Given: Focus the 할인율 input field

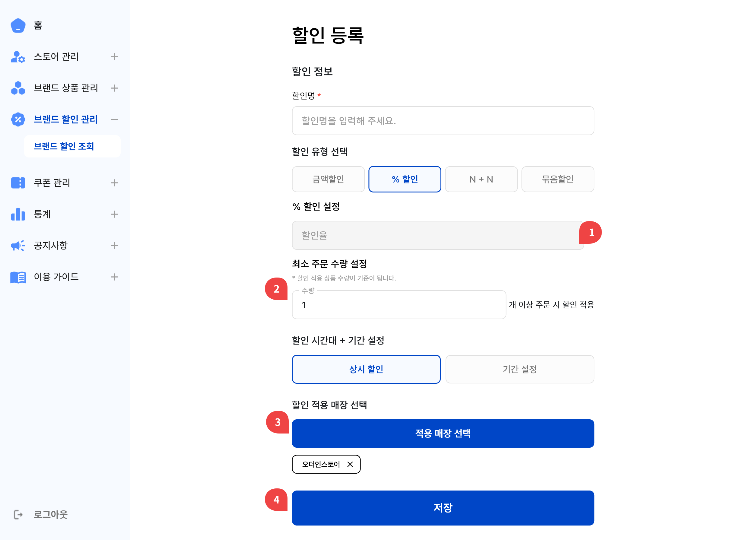Looking at the screenshot, I should coord(438,235).
